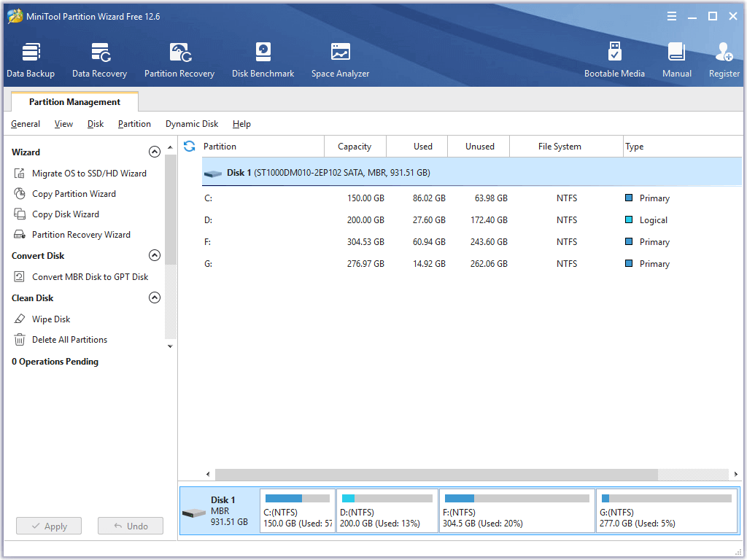
Task: Open Partition Recovery from the top toolbar
Action: click(179, 58)
